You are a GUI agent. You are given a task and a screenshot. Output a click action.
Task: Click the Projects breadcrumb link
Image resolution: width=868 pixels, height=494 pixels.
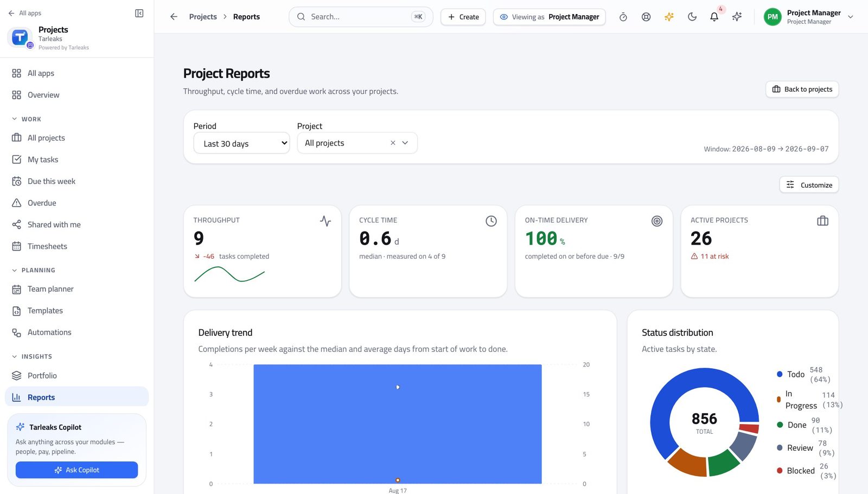click(203, 17)
